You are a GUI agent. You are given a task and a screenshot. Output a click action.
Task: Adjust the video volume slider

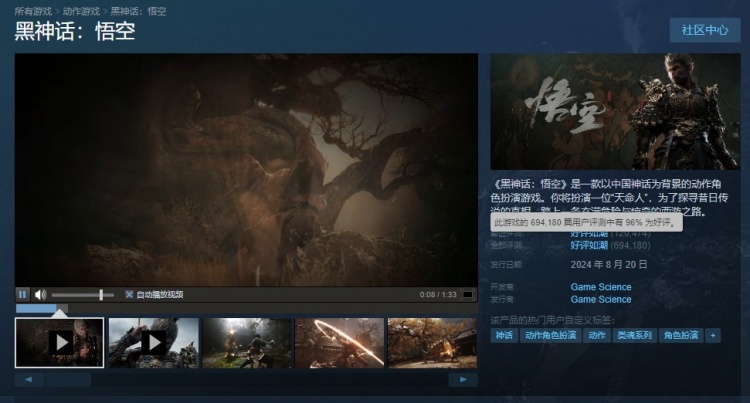tap(83, 294)
